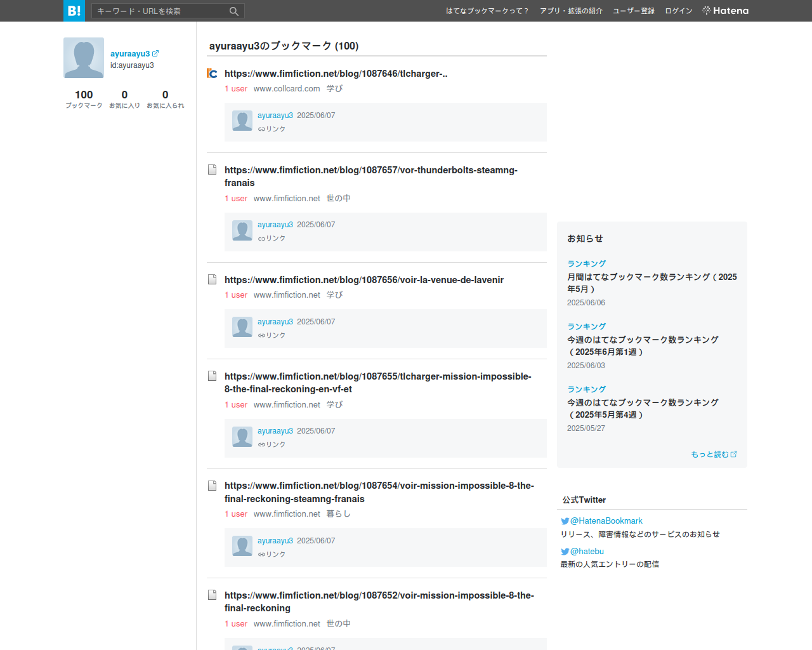Open 1087655/tlcharger-mission-impossible title
Image resolution: width=812 pixels, height=650 pixels.
378,383
